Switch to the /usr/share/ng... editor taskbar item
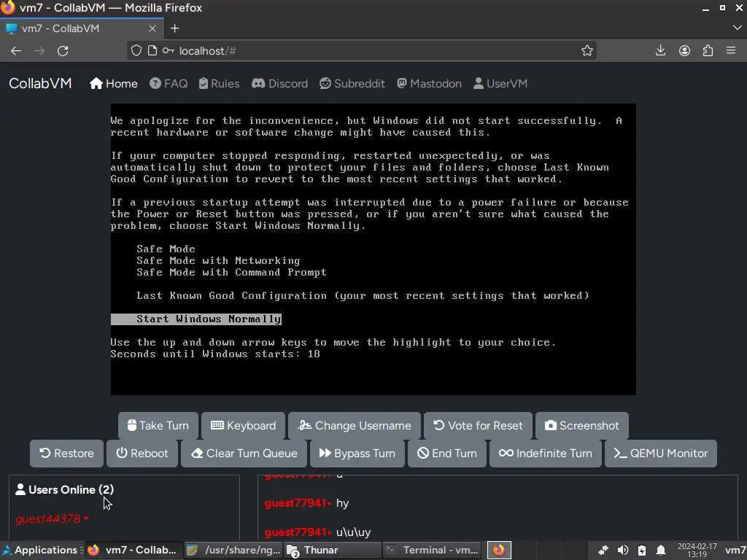 click(x=233, y=550)
